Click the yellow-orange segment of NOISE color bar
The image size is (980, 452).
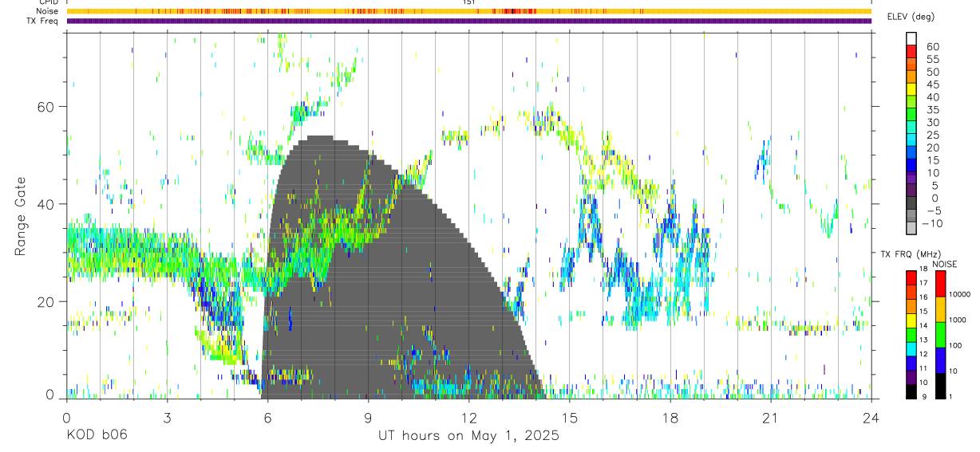click(x=940, y=309)
